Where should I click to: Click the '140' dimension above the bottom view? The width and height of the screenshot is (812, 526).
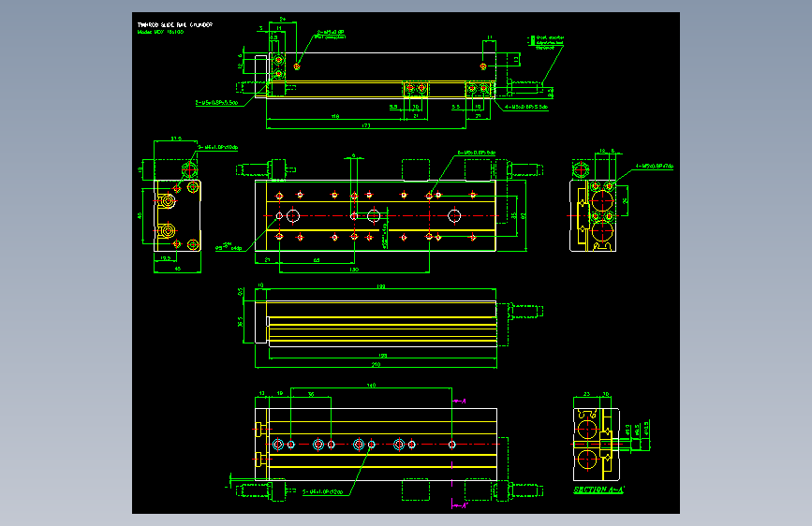[371, 386]
